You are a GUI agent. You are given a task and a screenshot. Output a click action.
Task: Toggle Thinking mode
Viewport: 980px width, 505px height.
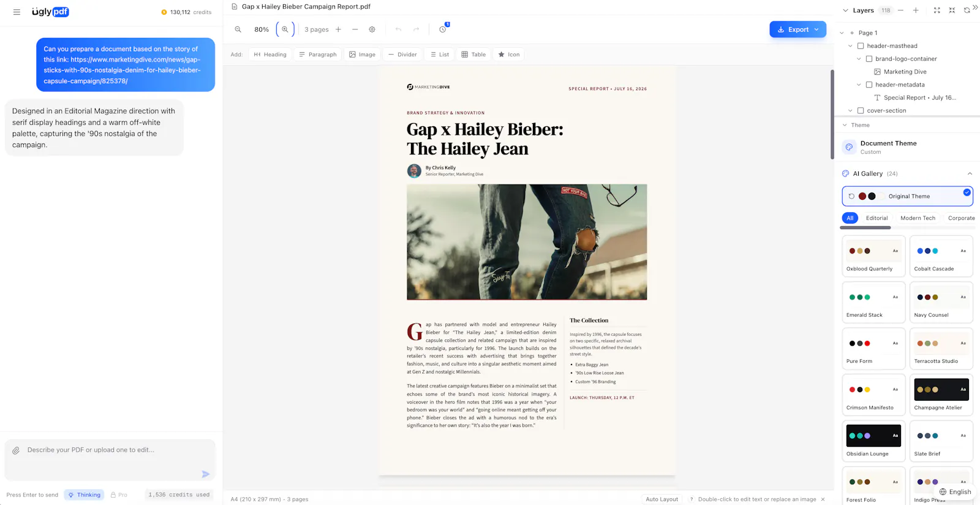pos(84,495)
